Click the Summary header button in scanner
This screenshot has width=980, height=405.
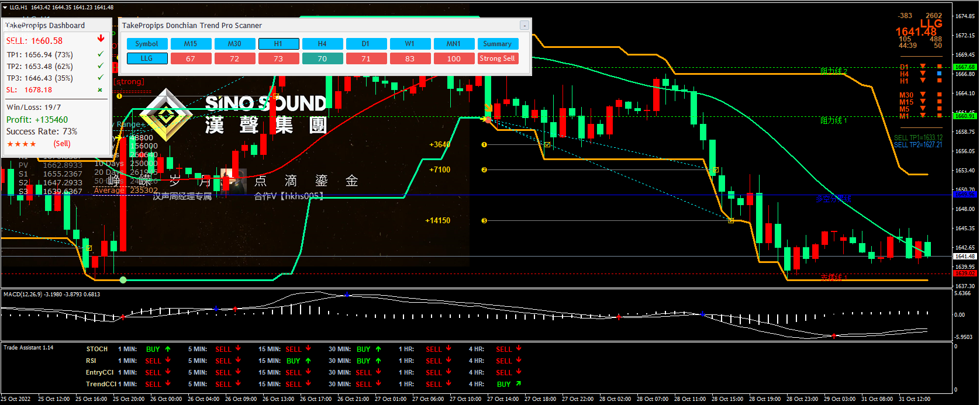pos(498,44)
